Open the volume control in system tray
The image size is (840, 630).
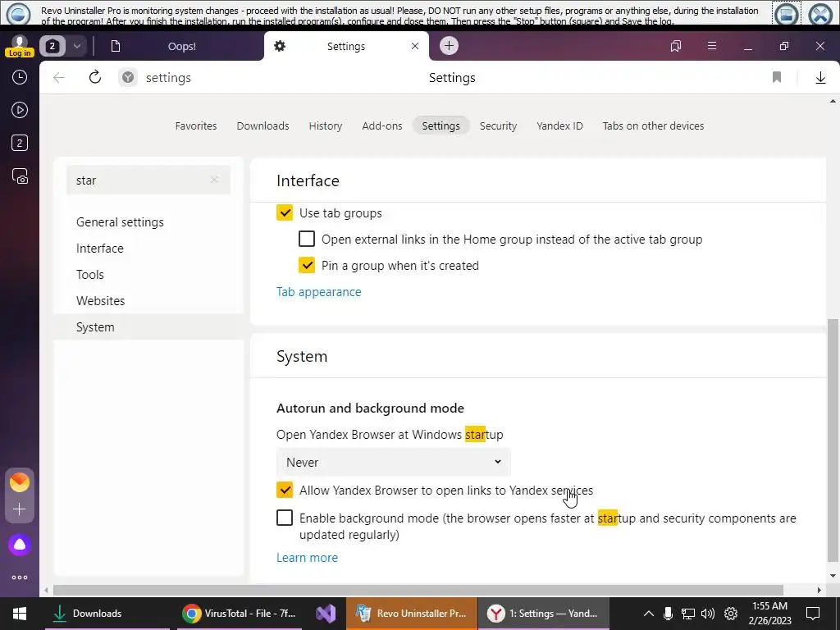pos(708,614)
